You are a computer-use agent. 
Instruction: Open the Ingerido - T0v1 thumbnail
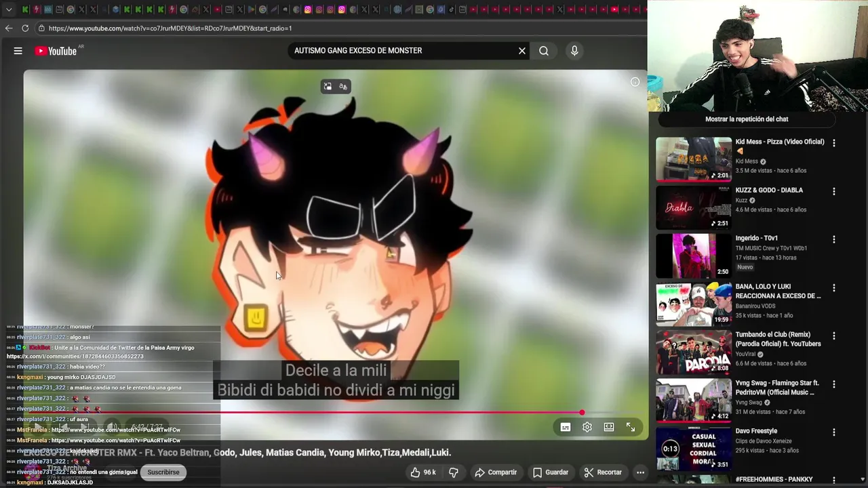pos(693,256)
